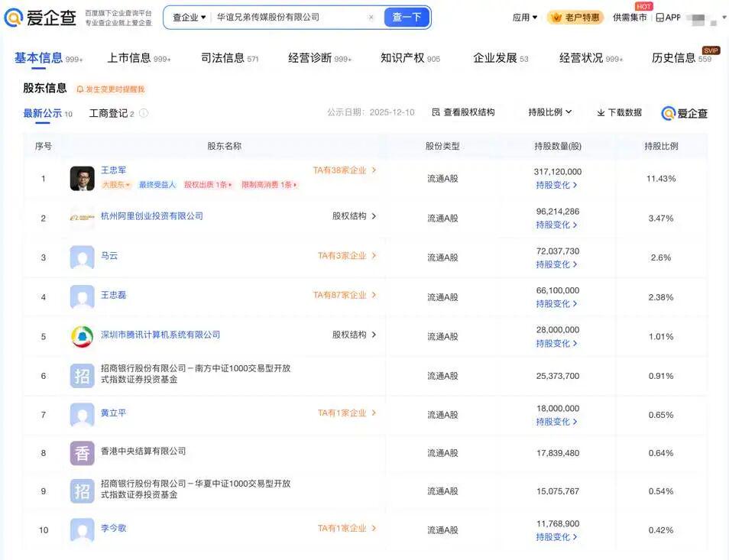The width and height of the screenshot is (729, 560).
Task: Click 王忠军's profile photo
Action: click(x=82, y=179)
